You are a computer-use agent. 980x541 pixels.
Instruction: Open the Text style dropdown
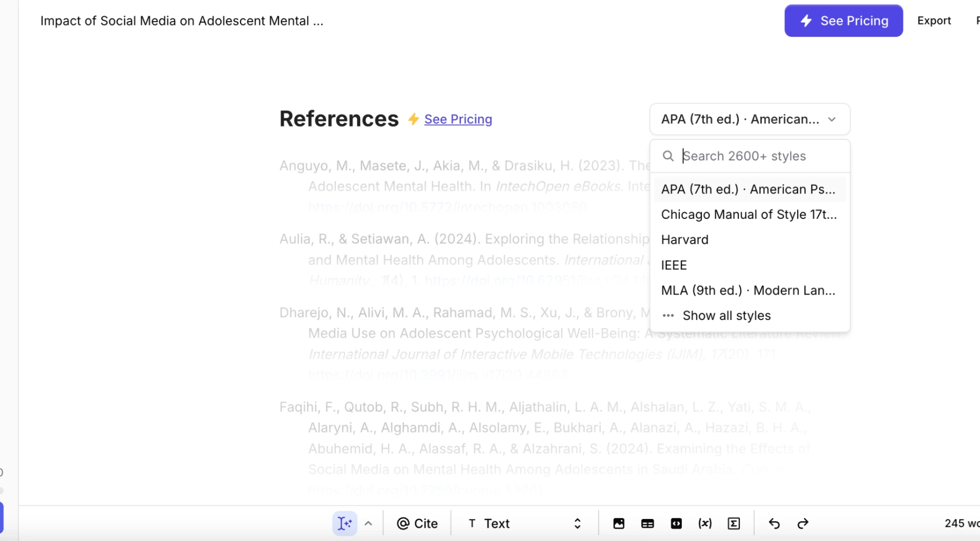(x=524, y=523)
